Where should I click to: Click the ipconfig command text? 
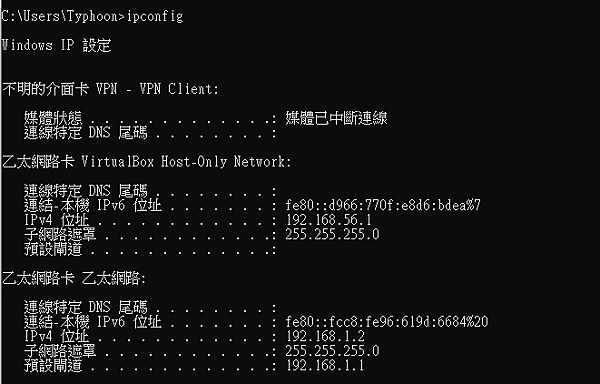pos(155,17)
